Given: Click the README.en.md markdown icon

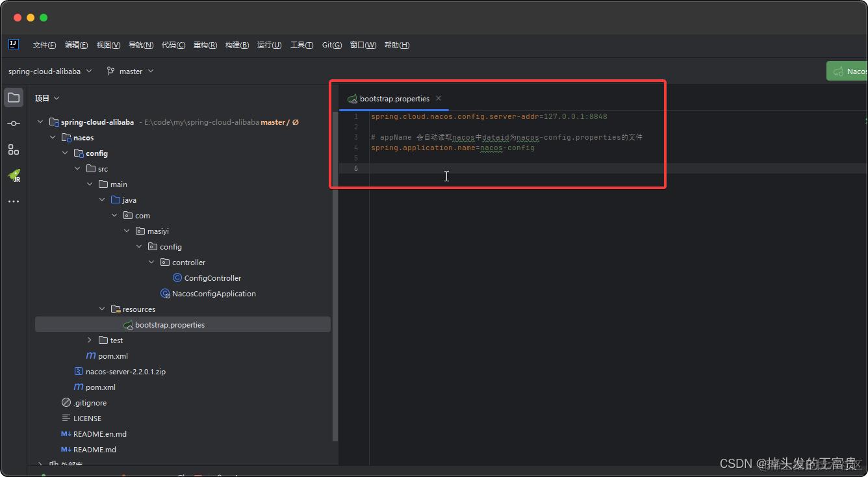Looking at the screenshot, I should coord(66,434).
